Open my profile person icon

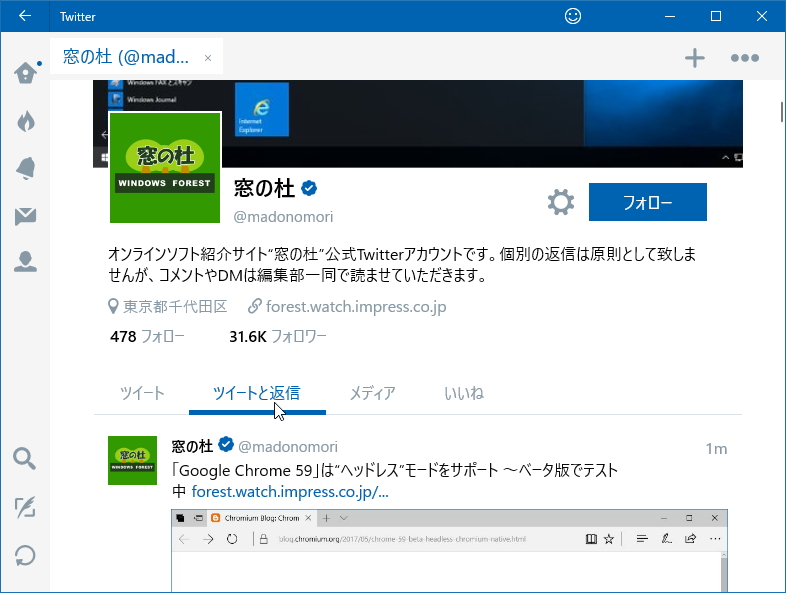pos(26,261)
